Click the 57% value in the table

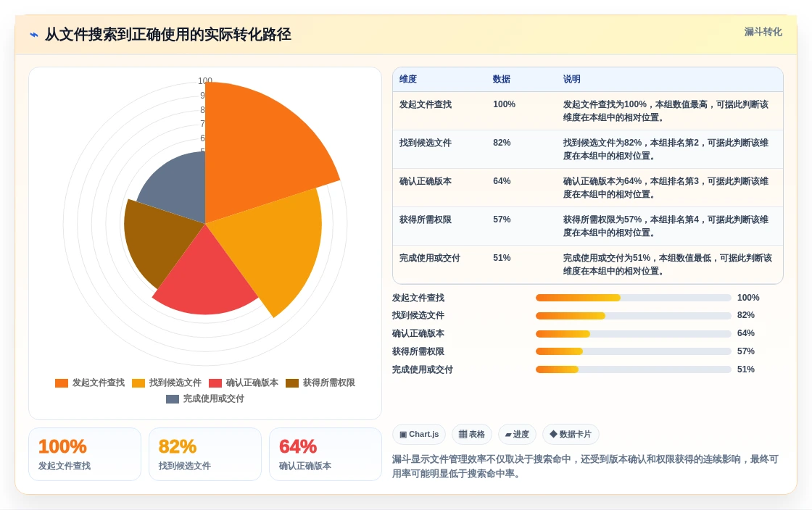tap(502, 220)
